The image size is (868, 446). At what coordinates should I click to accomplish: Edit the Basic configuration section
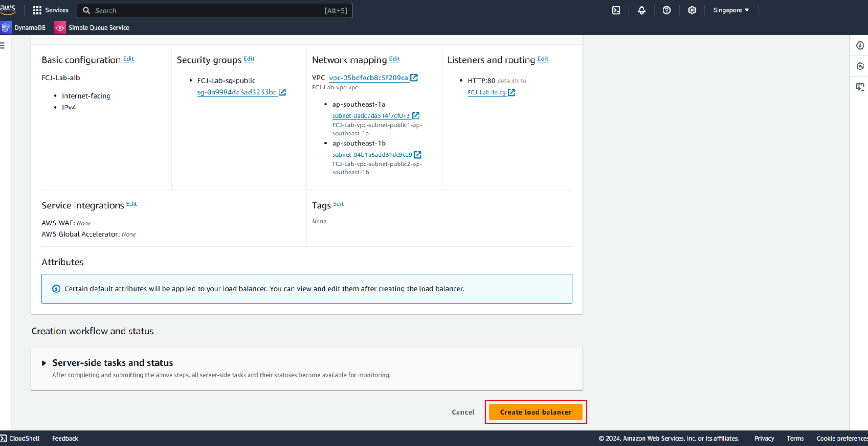129,59
